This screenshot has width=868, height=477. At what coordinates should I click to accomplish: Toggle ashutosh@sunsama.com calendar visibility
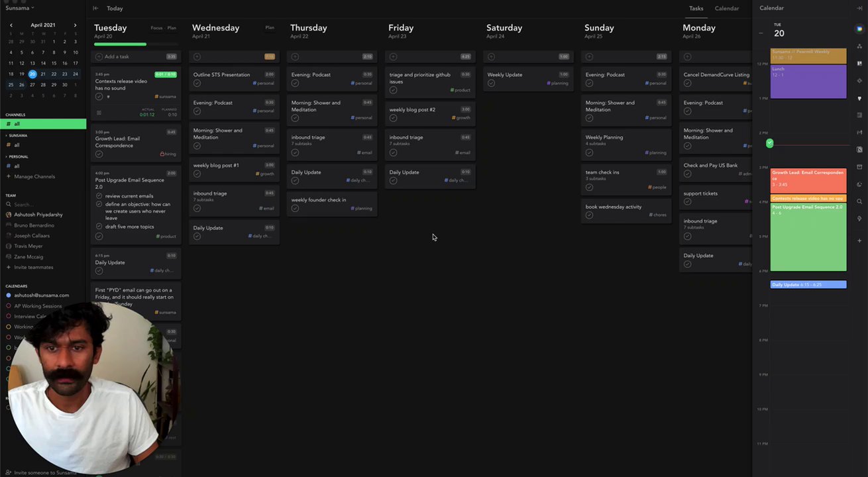(9, 295)
